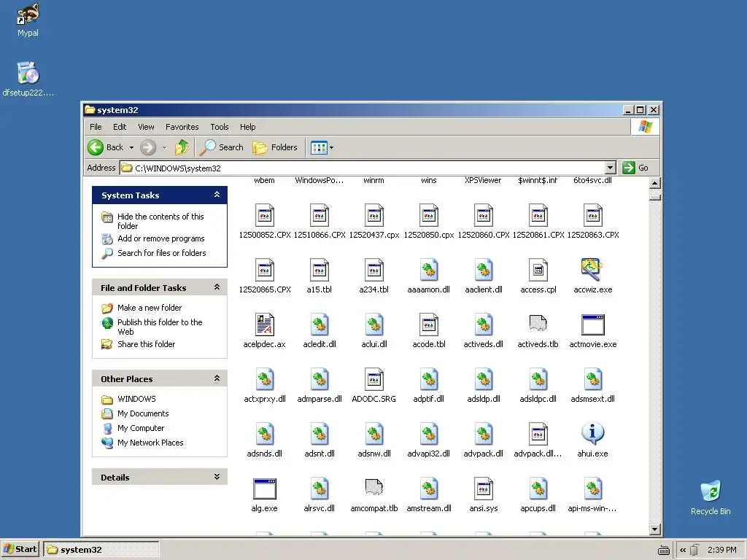Viewport: 747px width, 560px height.
Task: Open the File menu
Action: [x=96, y=127]
